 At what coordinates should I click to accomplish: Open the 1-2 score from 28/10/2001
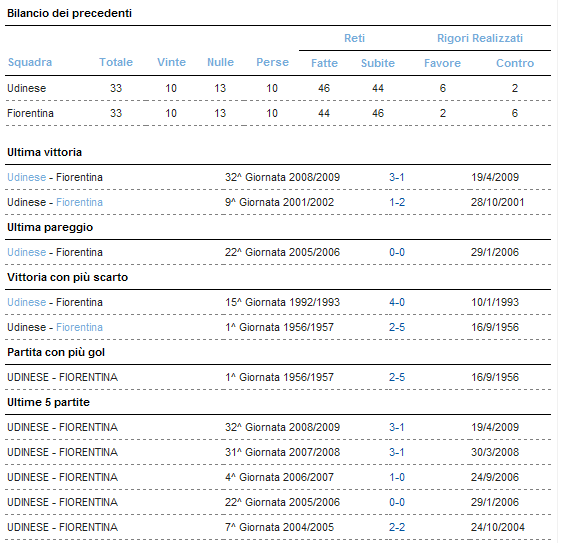pyautogui.click(x=397, y=202)
